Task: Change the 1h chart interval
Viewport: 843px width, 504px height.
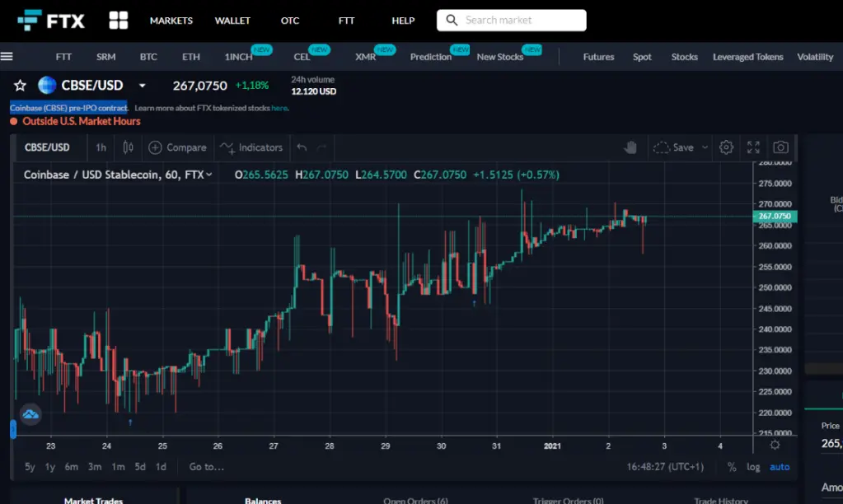Action: tap(101, 147)
